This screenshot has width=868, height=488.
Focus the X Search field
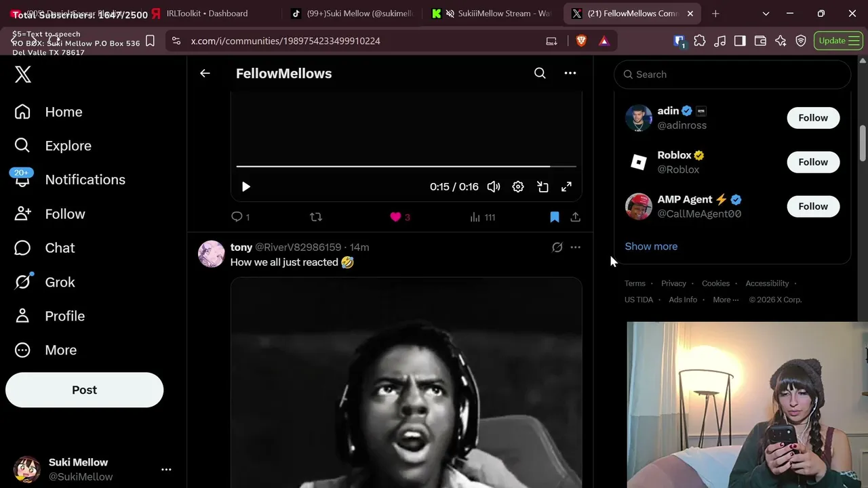[732, 75]
